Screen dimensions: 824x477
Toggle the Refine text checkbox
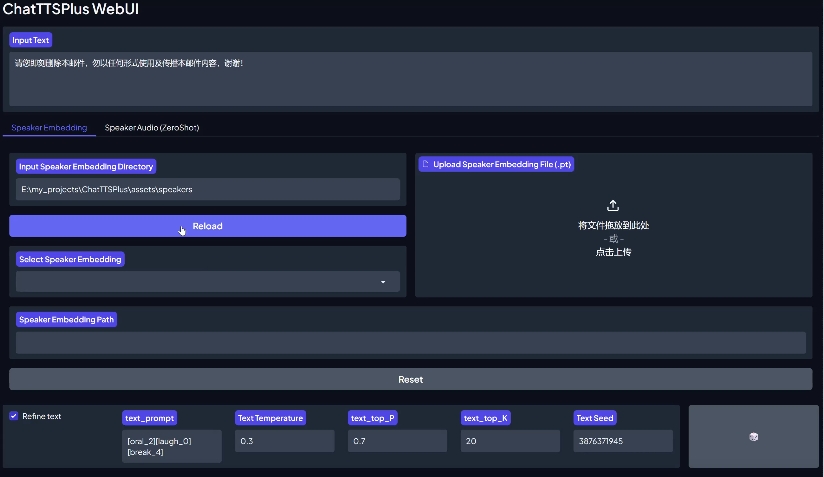coord(14,416)
